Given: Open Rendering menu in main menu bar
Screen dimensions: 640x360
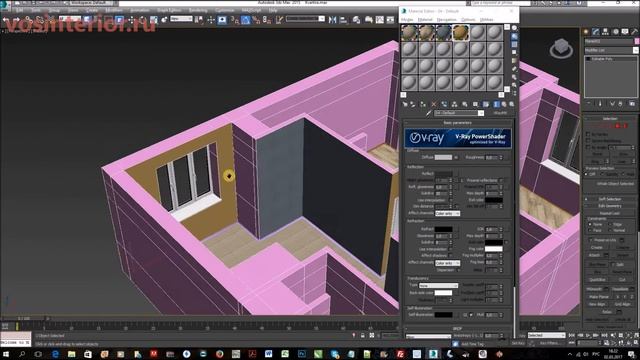Looking at the screenshot, I should pyautogui.click(x=198, y=10).
